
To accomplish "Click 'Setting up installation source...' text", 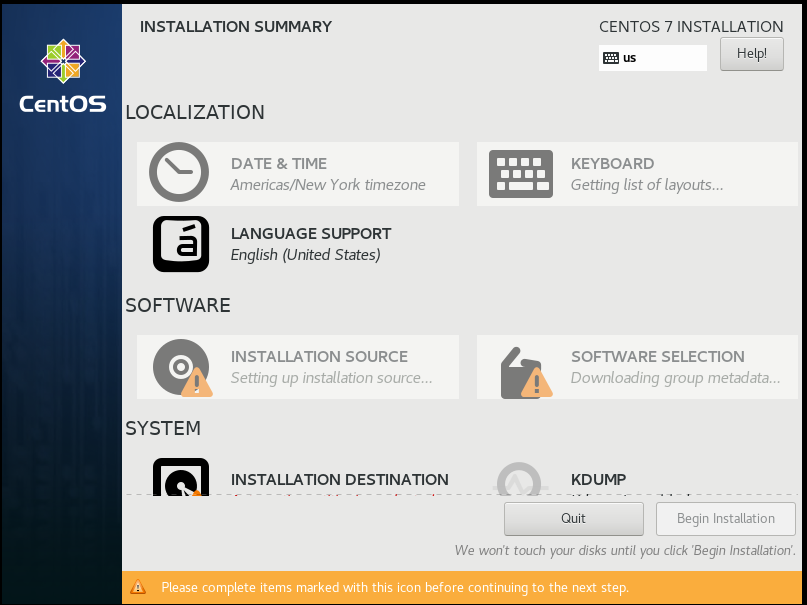I will pyautogui.click(x=331, y=378).
